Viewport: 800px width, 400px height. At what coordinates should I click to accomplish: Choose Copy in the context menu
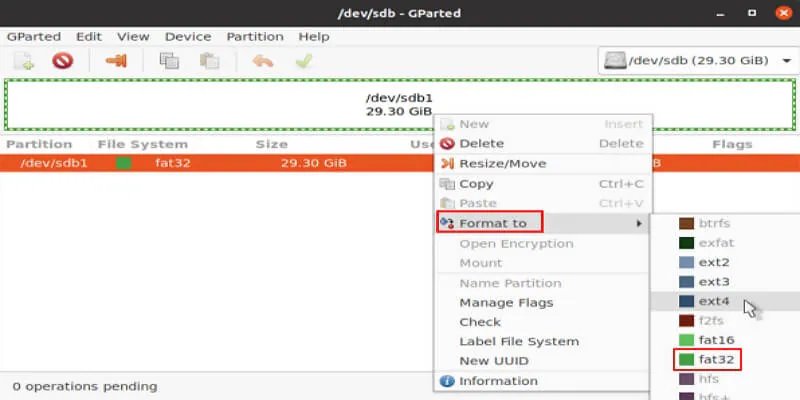coord(543,184)
